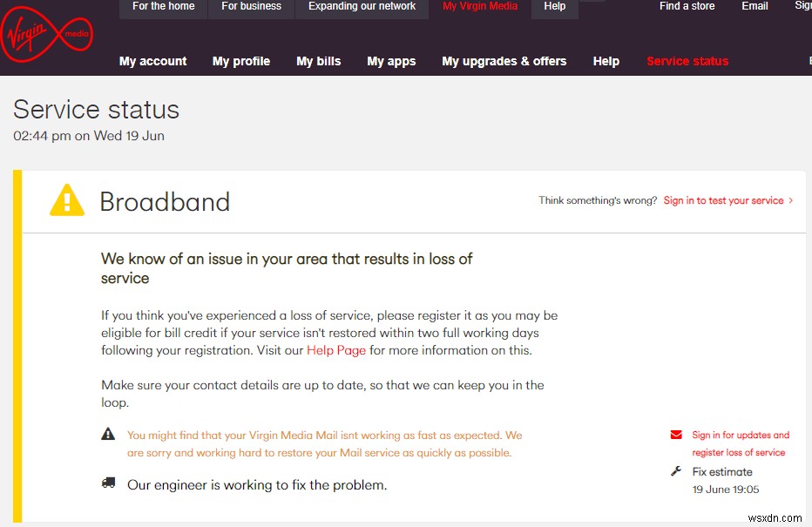
Task: Click the engineer van icon
Action: coord(108,482)
